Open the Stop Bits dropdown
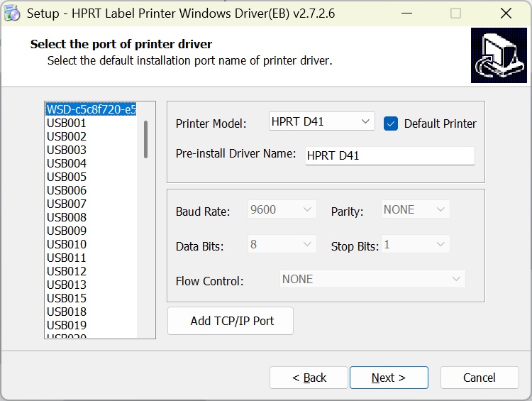532x401 pixels. pyautogui.click(x=415, y=245)
